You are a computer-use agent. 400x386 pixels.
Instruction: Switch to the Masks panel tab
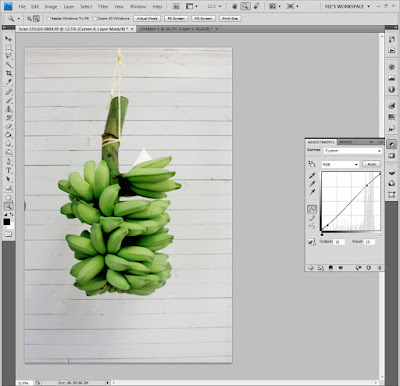pos(346,142)
